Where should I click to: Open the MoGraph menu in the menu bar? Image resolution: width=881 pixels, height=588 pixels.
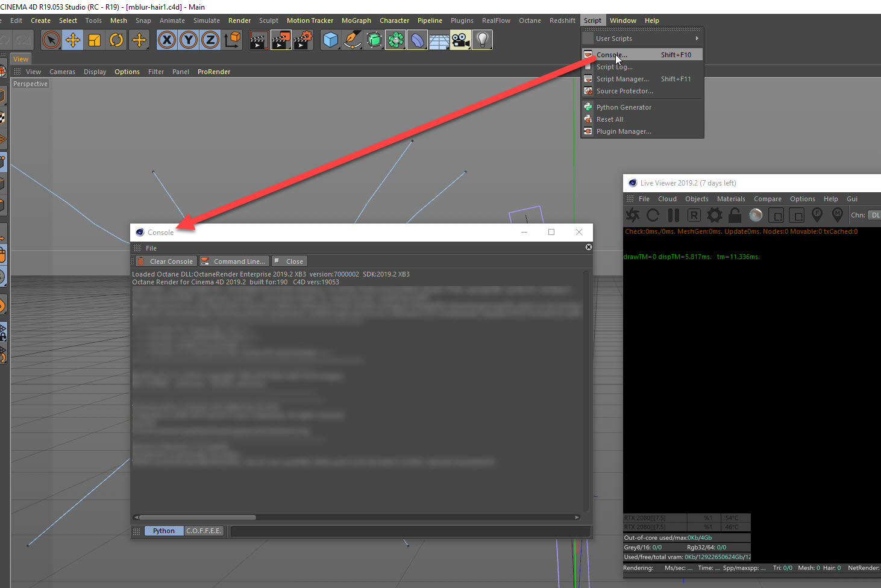356,20
